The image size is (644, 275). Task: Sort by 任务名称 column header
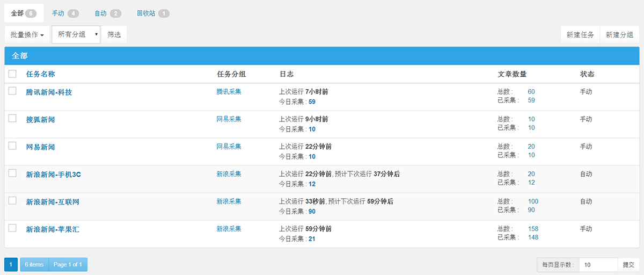40,74
